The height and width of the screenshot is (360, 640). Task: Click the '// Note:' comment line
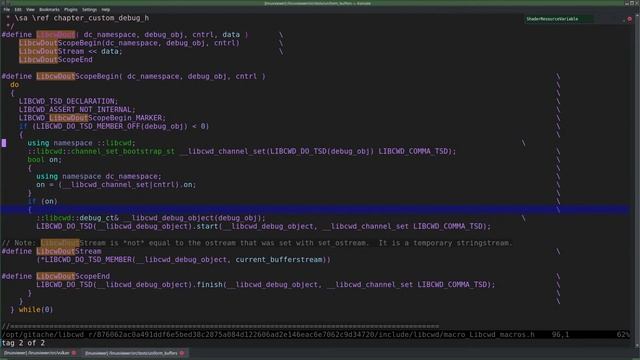(257, 243)
